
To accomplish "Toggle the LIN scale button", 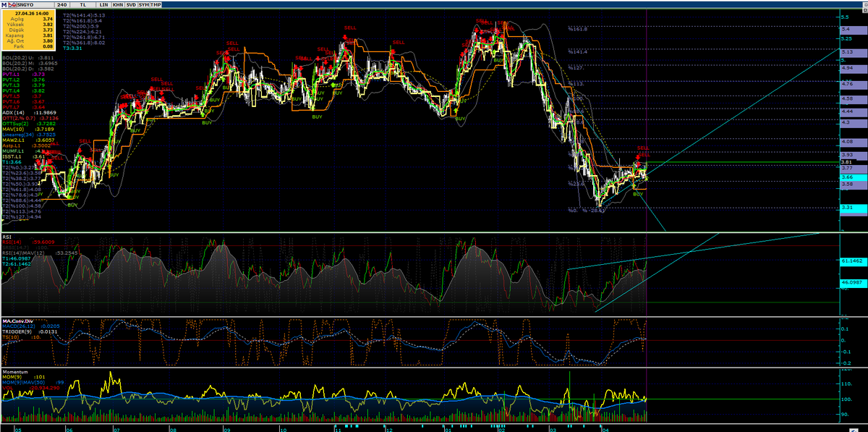I will coord(103,5).
